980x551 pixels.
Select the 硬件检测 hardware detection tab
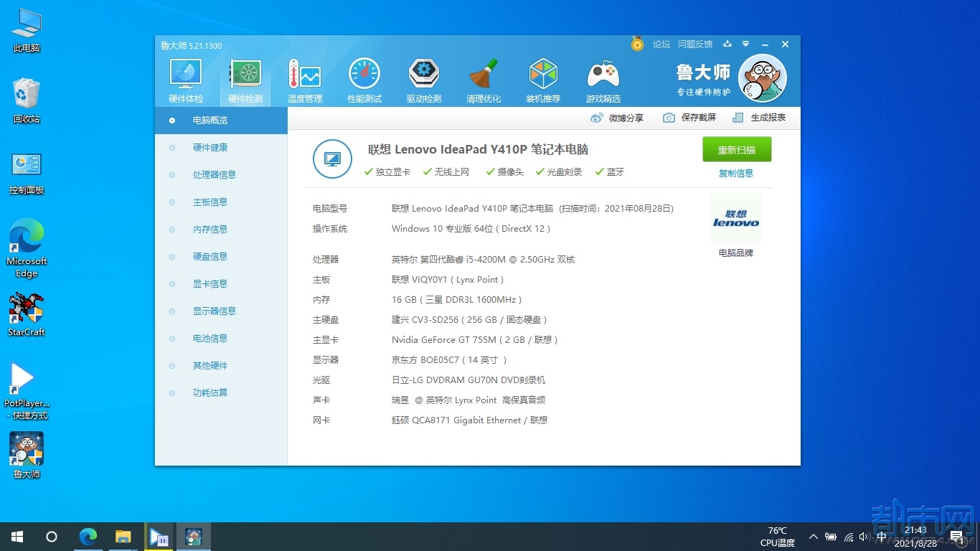coord(245,81)
